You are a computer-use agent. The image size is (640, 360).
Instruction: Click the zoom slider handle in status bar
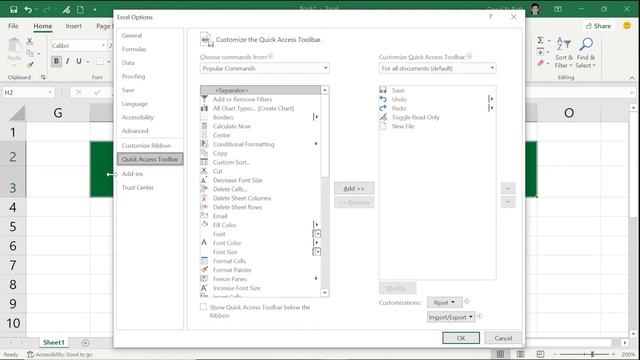592,354
